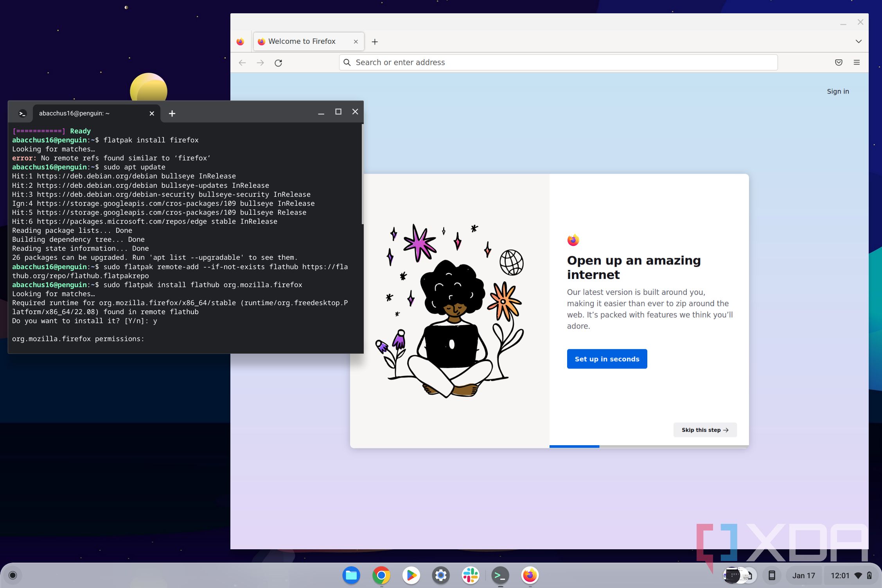The height and width of the screenshot is (588, 882).
Task: Click the 'Set up in seconds' button
Action: tap(607, 358)
